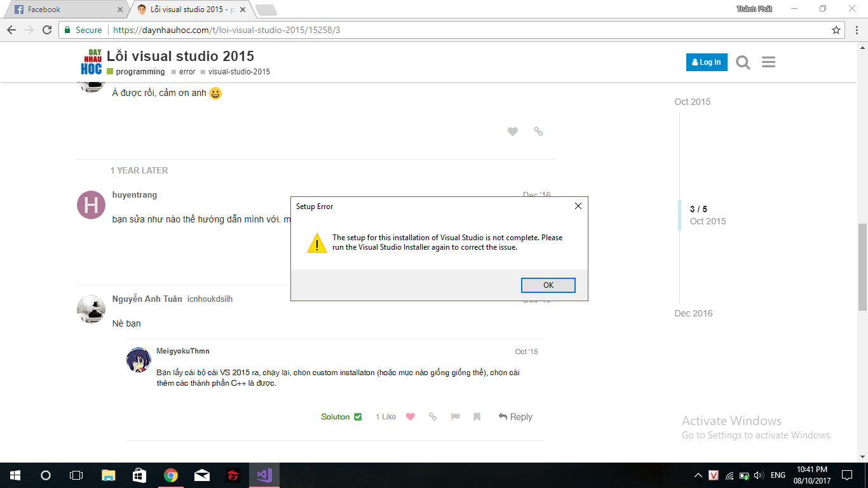Open the battery status tray icon
The width and height of the screenshot is (868, 488).
(743, 475)
